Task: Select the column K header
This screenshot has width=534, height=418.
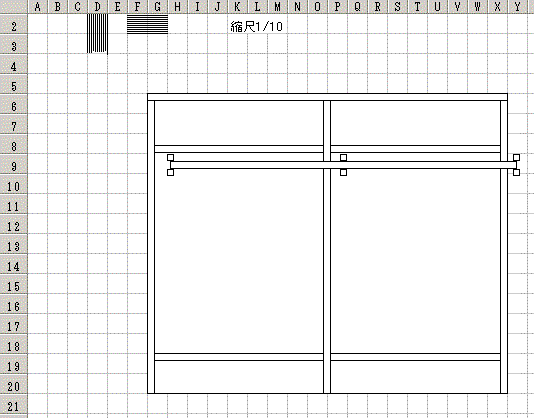Action: tap(237, 6)
